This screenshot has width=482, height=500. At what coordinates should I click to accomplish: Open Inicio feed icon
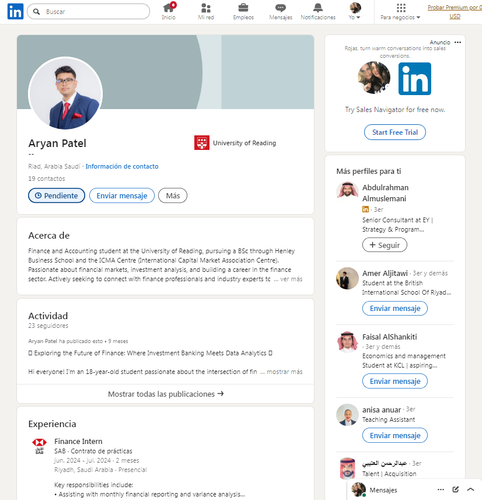(x=169, y=11)
